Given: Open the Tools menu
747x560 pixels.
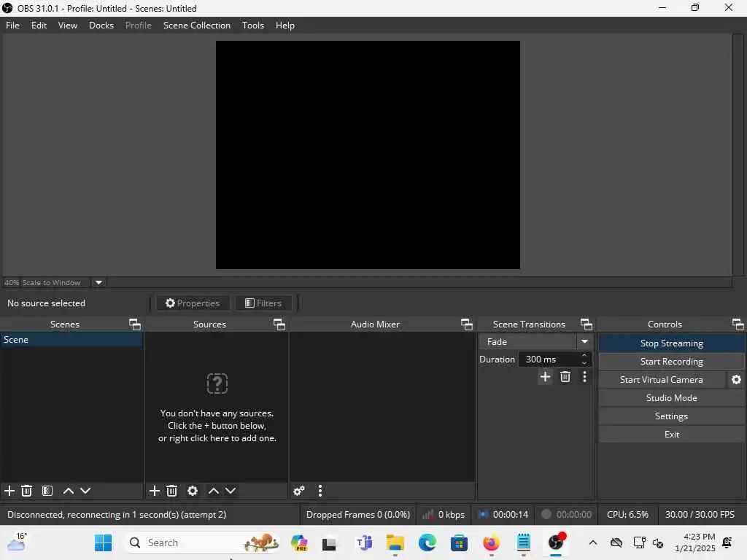Looking at the screenshot, I should coord(253,26).
